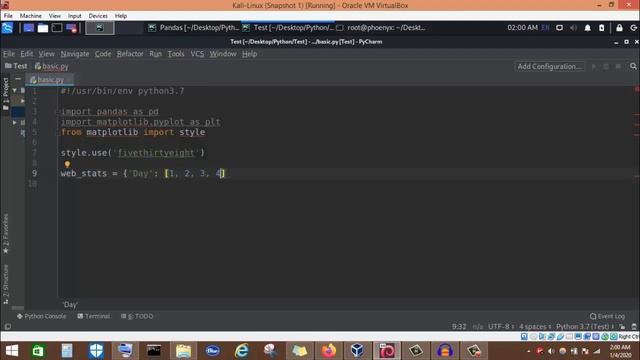Open the View menu in PyCharm

pyautogui.click(x=47, y=54)
